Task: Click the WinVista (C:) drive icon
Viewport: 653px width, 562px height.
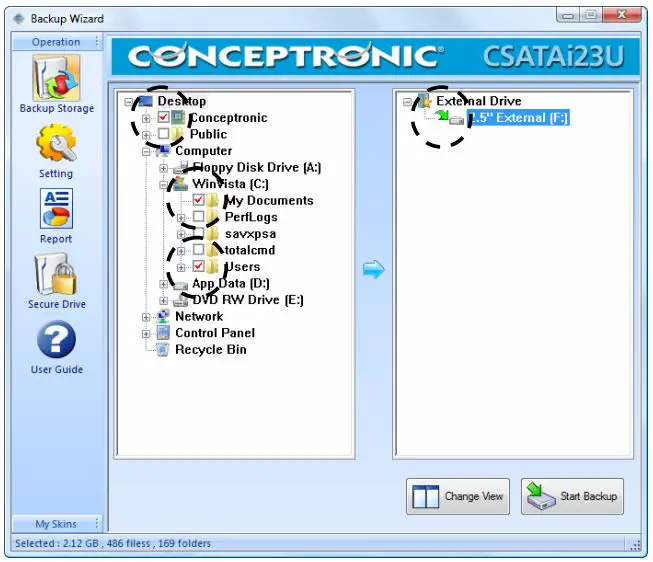Action: coord(180,184)
